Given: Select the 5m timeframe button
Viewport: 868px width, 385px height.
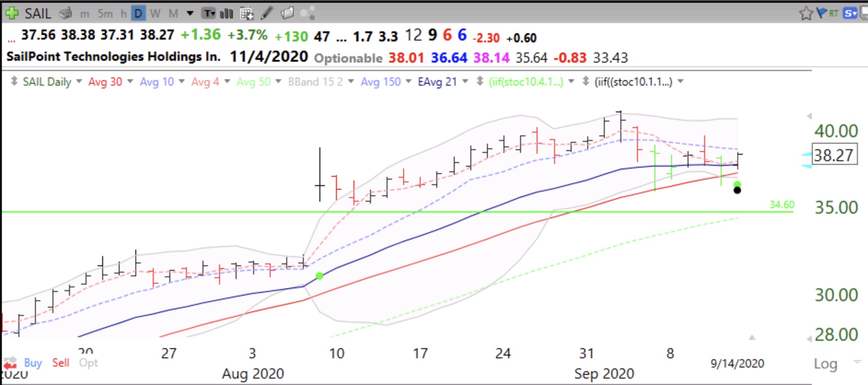Looking at the screenshot, I should tap(105, 14).
